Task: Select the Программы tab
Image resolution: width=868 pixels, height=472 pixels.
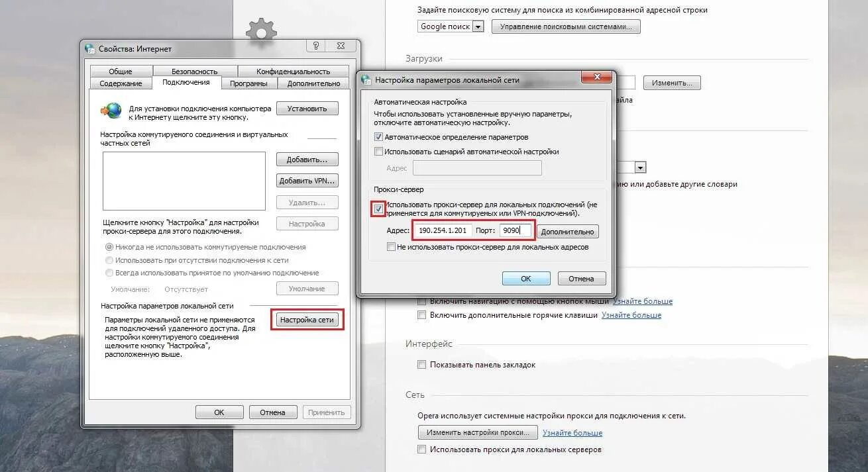Action: (248, 83)
